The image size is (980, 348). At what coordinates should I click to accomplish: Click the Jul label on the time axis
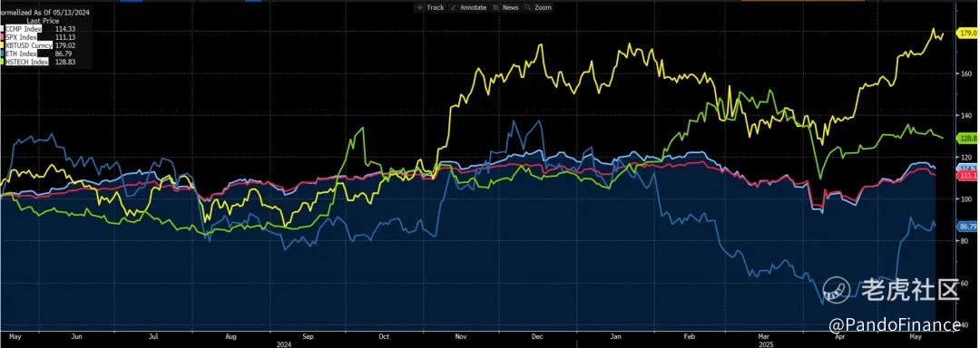click(153, 336)
